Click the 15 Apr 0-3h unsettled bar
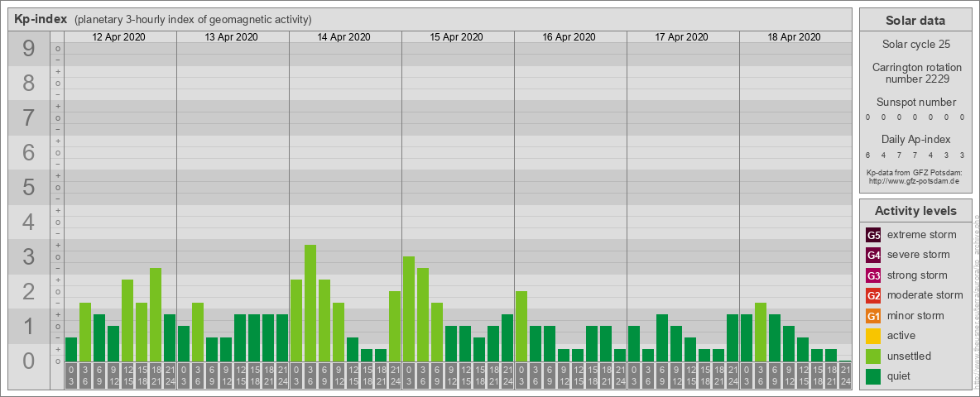This screenshot has height=397, width=980. coord(409,309)
